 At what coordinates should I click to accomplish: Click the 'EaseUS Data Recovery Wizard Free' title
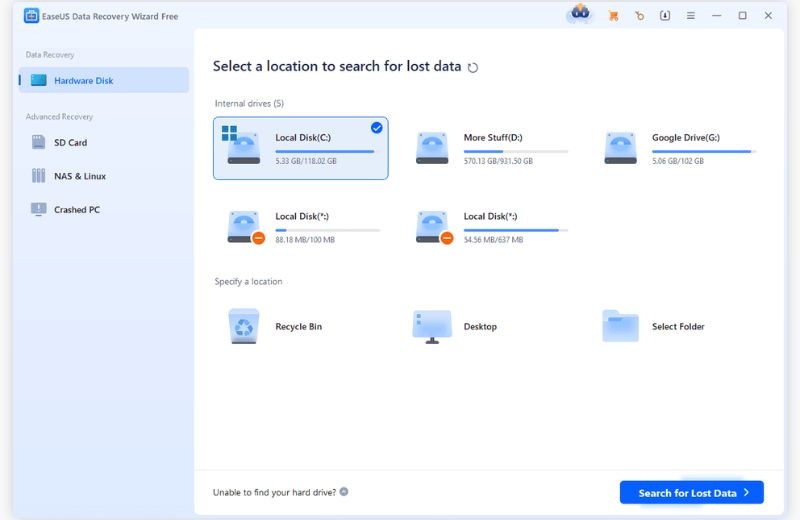coord(110,16)
